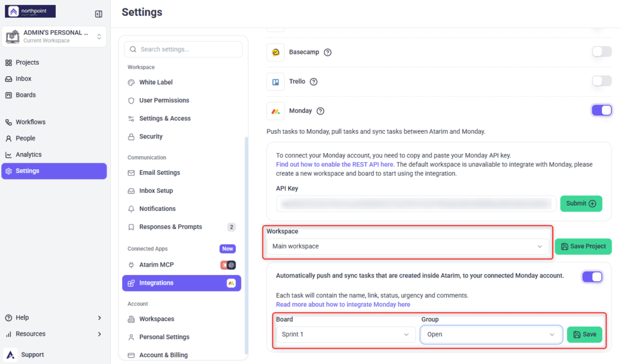The image size is (620, 364).
Task: Open the Trello help question mark
Action: tap(314, 82)
